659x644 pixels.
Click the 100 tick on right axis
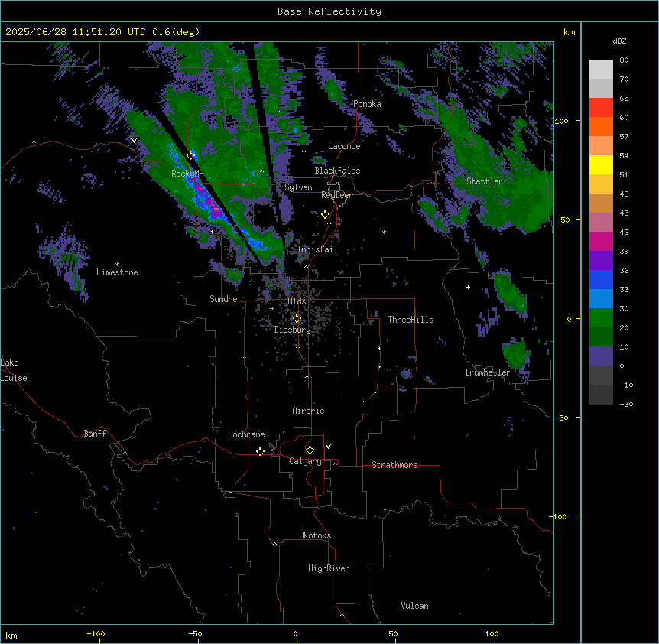coord(561,121)
